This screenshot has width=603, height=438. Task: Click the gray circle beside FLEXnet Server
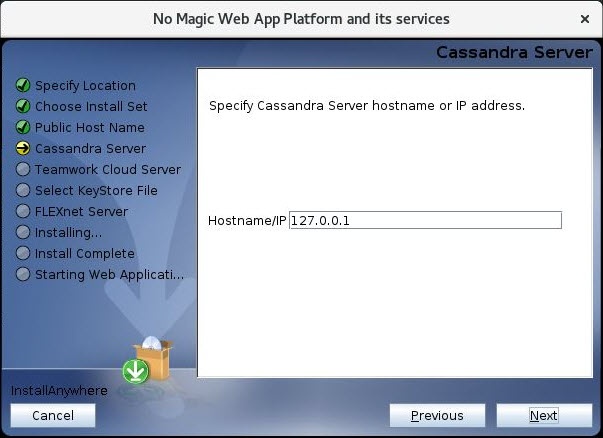pyautogui.click(x=23, y=211)
